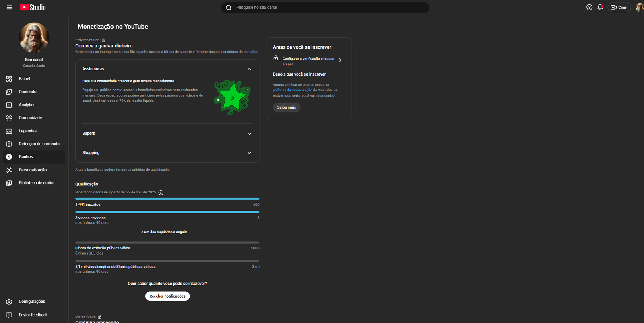Click the YouTube Studio logo

point(33,7)
